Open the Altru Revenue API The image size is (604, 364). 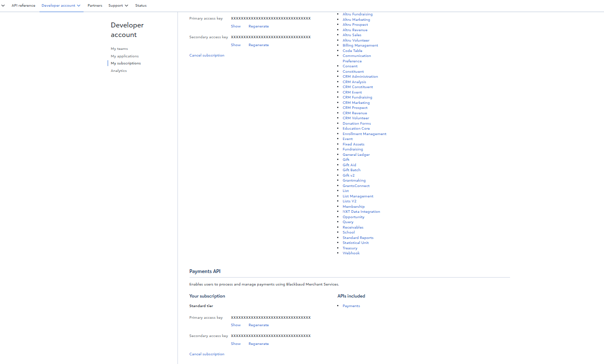click(x=355, y=30)
